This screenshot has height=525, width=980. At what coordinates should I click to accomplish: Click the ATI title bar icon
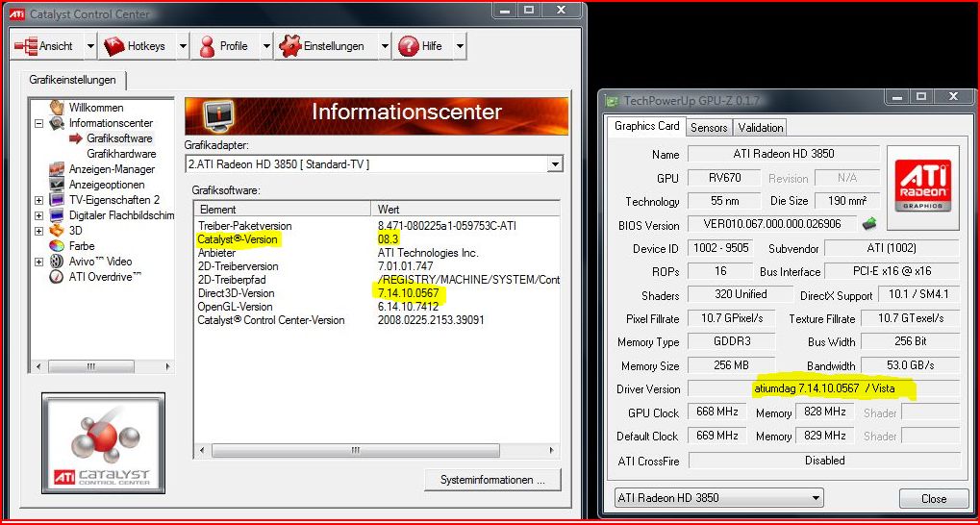17,13
